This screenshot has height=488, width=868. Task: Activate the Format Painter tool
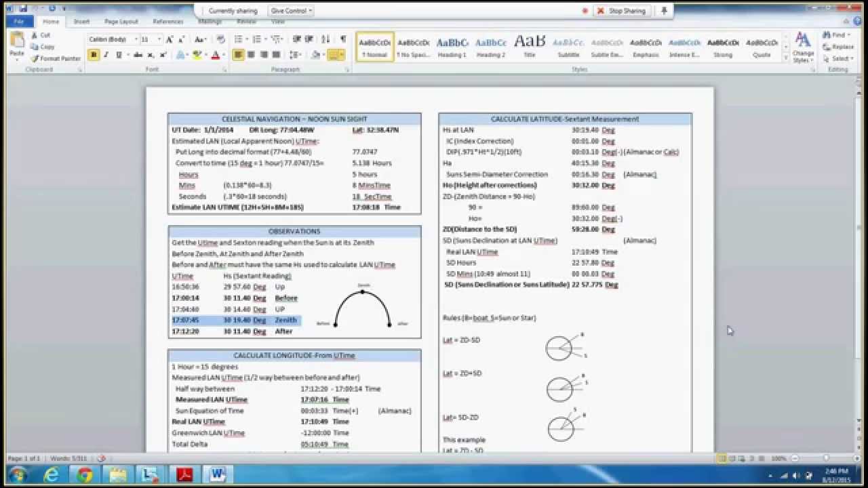[56, 58]
